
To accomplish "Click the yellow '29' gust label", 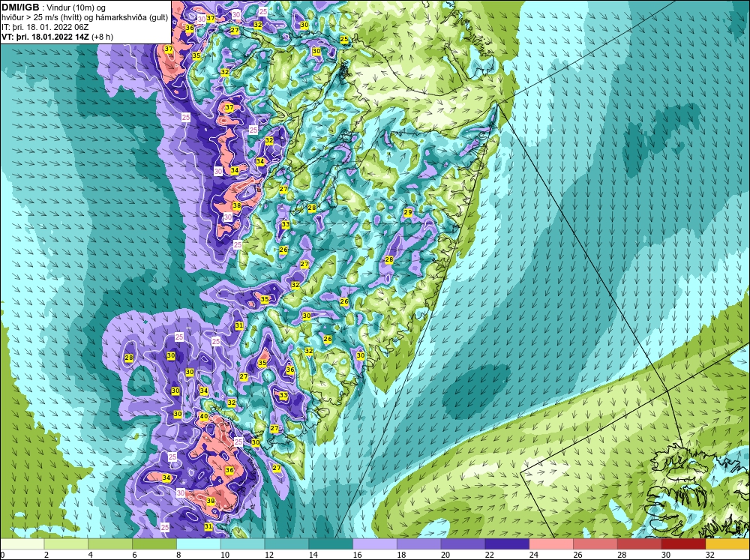I will pos(408,212).
